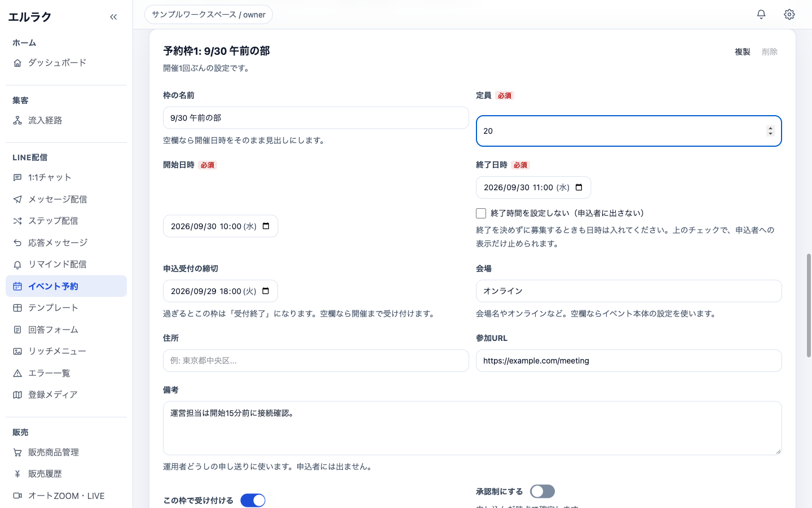The image size is (812, 508).
Task: Click the ダッシュボード home icon
Action: coord(17,63)
